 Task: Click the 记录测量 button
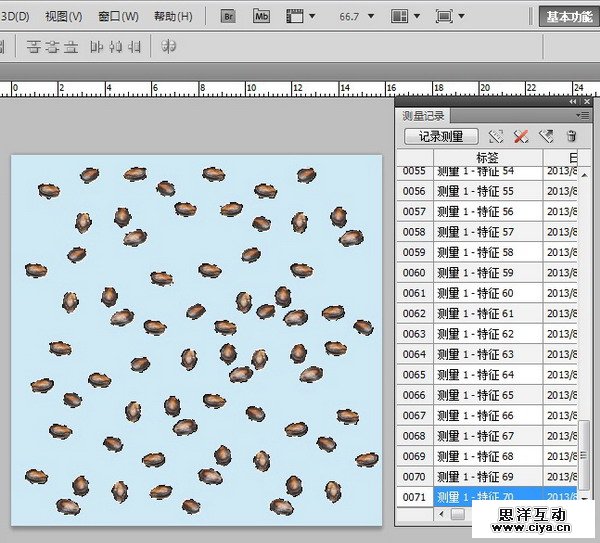(x=441, y=136)
